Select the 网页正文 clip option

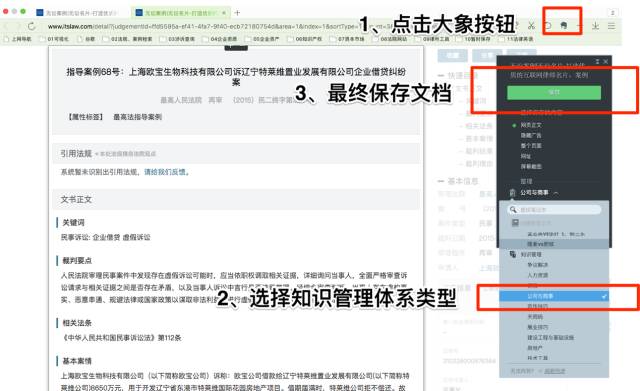[x=531, y=125]
